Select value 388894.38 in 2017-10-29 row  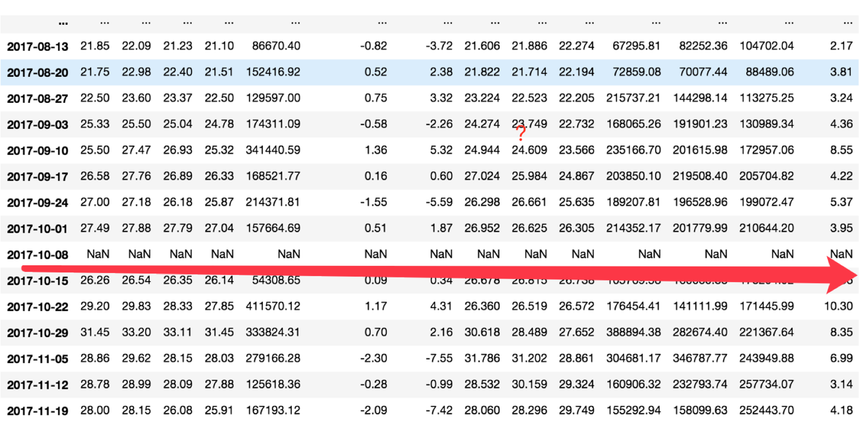tap(633, 332)
